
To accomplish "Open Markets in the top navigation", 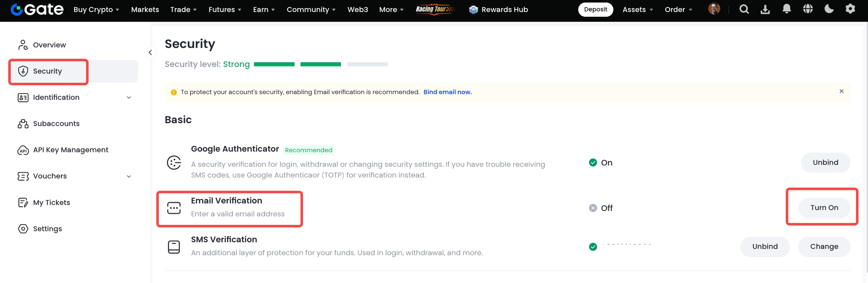I will [145, 9].
